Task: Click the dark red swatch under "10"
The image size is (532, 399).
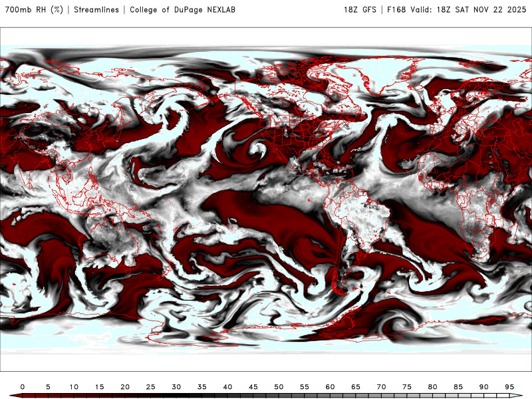Action: (80, 396)
